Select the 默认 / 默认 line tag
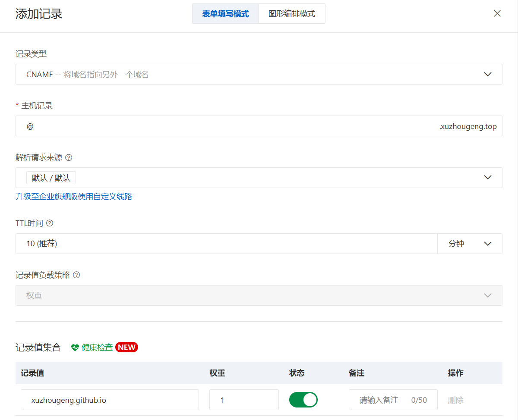 pyautogui.click(x=51, y=178)
